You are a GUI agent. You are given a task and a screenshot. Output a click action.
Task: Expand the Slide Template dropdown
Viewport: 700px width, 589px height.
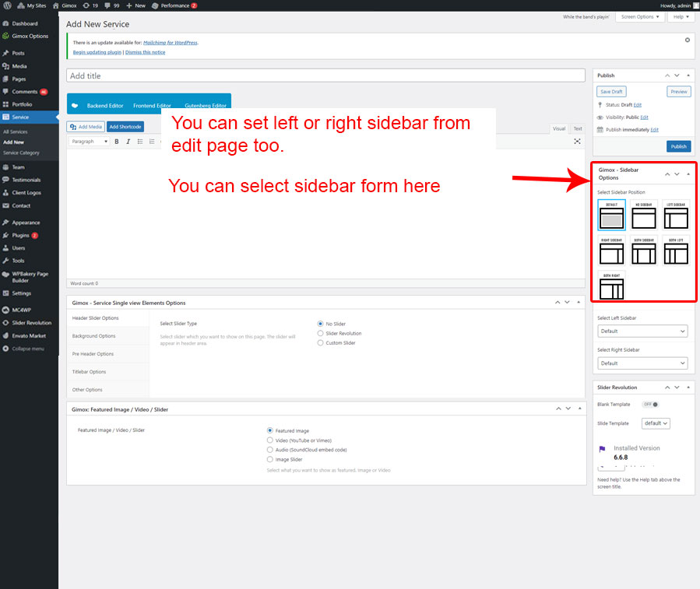click(656, 423)
